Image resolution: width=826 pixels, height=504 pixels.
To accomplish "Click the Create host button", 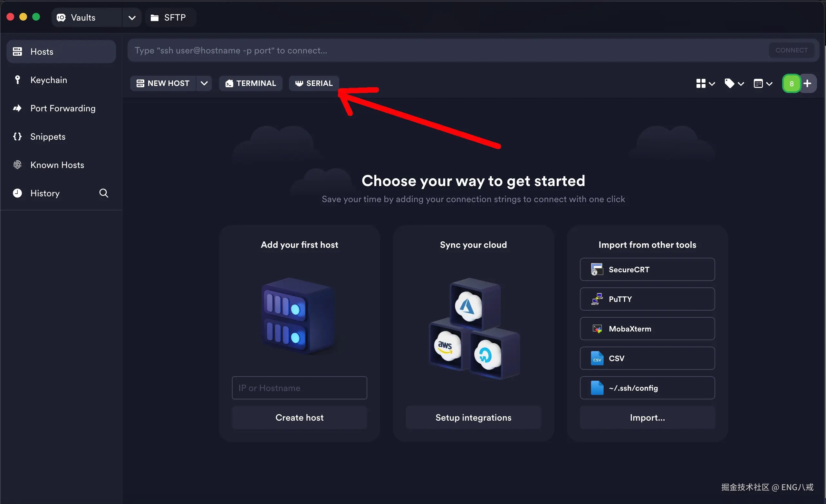I will (x=299, y=418).
